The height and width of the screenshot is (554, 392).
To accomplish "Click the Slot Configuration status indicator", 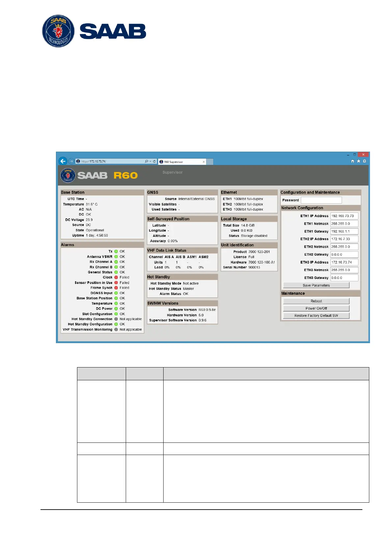I will click(x=116, y=314).
